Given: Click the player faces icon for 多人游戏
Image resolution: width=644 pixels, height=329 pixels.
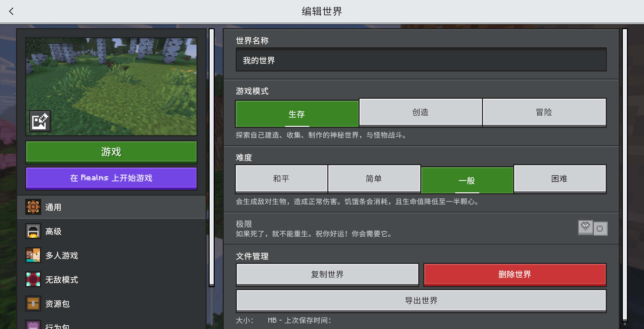Looking at the screenshot, I should coord(33,255).
